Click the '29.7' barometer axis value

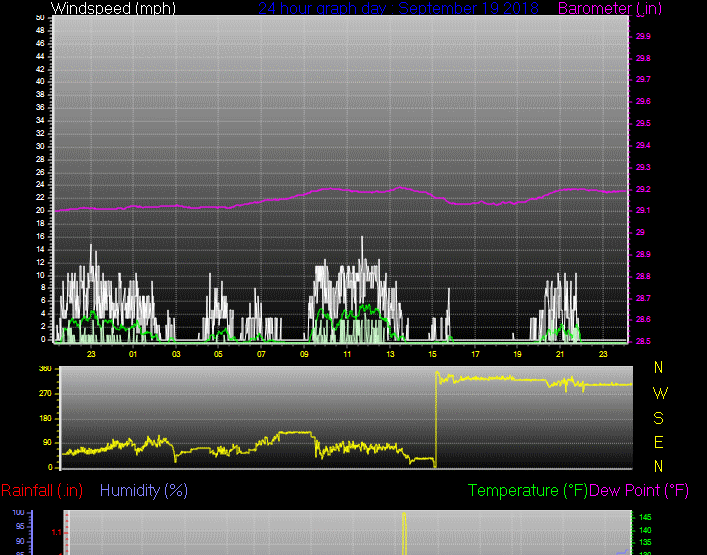point(643,80)
